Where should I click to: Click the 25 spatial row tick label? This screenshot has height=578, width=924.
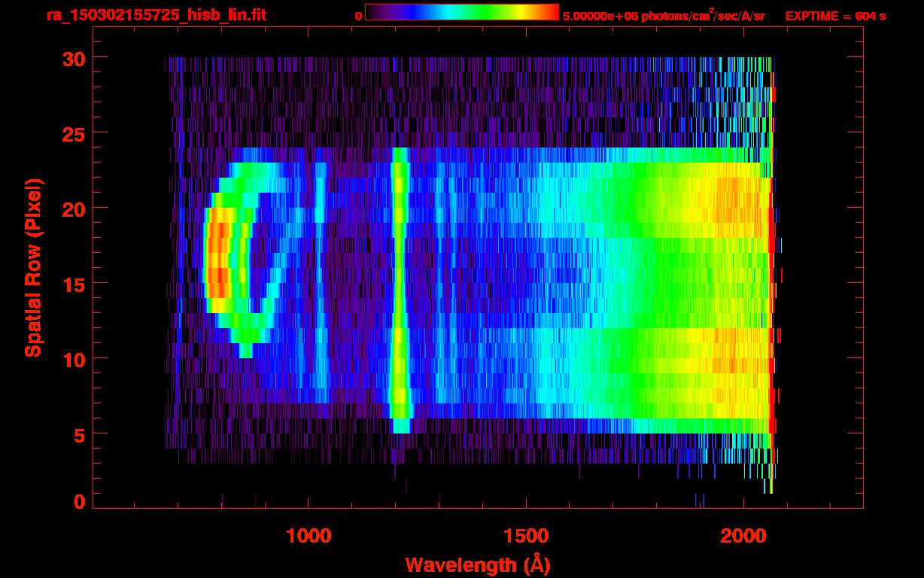point(72,133)
